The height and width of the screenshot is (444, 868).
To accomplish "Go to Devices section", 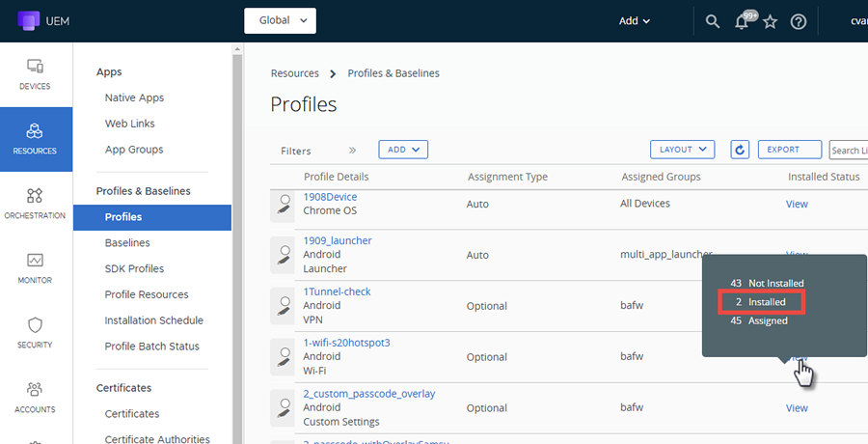I will coord(35,75).
